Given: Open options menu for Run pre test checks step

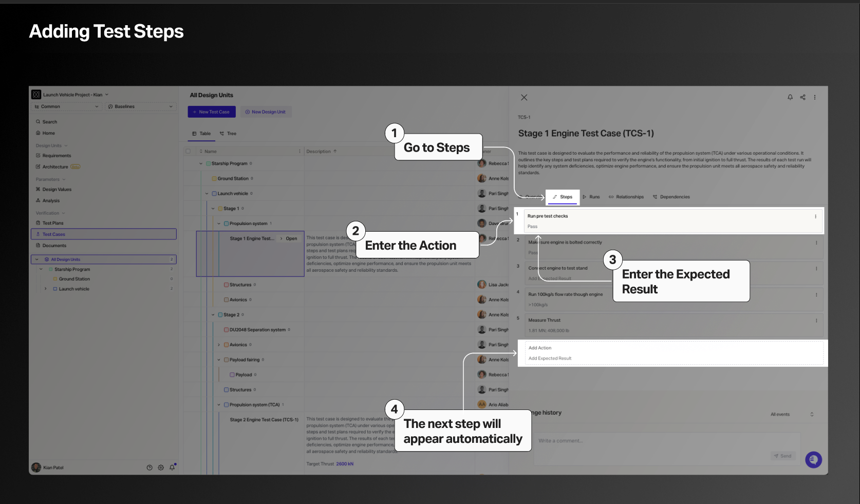Looking at the screenshot, I should pos(815,216).
